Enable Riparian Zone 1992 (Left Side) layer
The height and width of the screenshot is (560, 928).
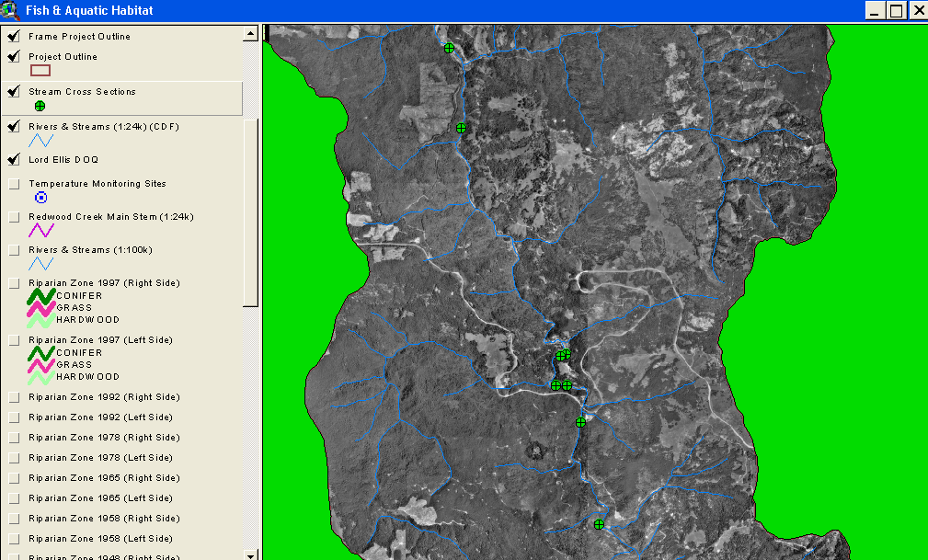[x=14, y=417]
